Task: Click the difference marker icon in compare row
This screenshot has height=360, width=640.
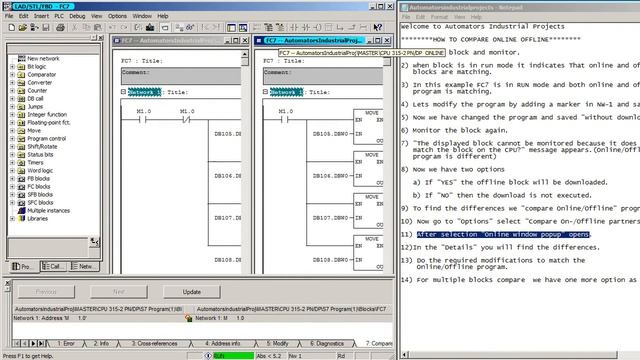Action: 189,318
